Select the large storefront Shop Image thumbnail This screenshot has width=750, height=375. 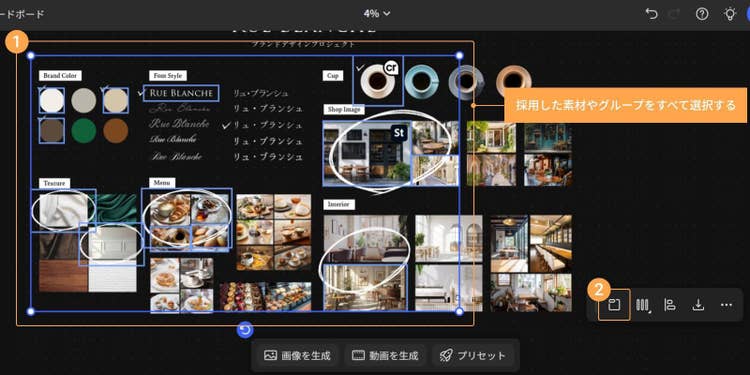point(367,153)
